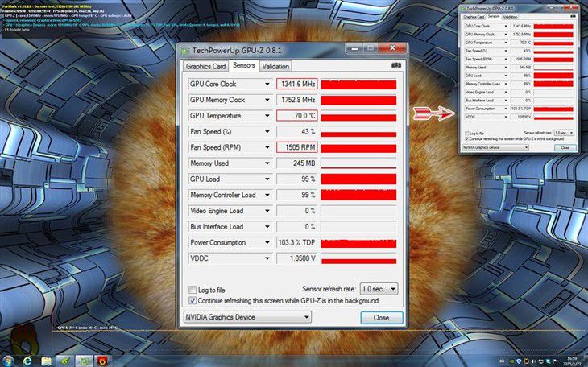
Task: Click the 1752.8 MHz memory clock value
Action: (297, 100)
